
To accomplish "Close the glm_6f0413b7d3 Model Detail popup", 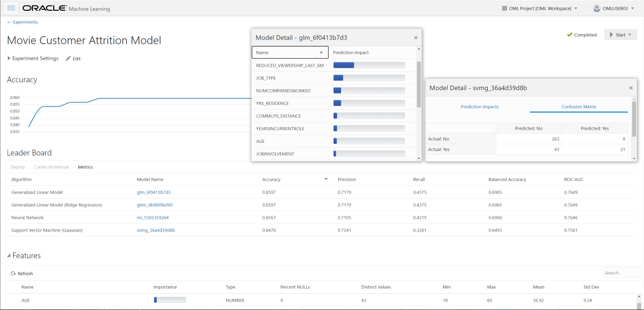I will click(416, 38).
